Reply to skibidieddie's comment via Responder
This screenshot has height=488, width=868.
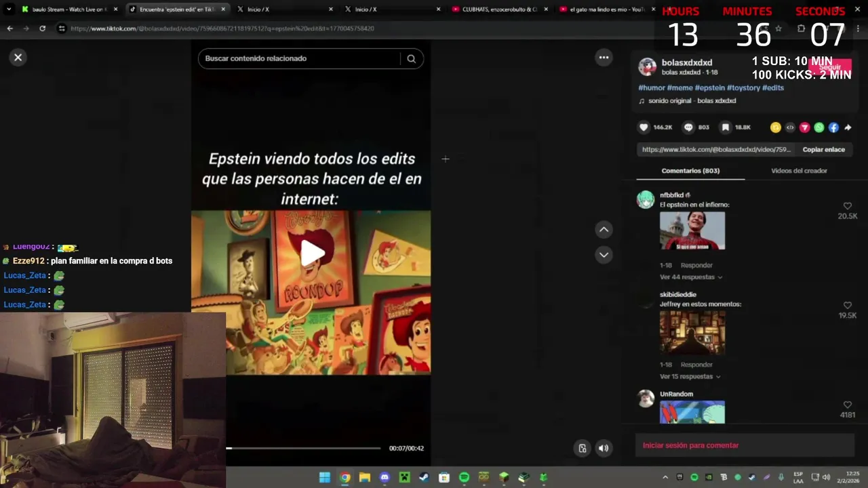click(696, 365)
